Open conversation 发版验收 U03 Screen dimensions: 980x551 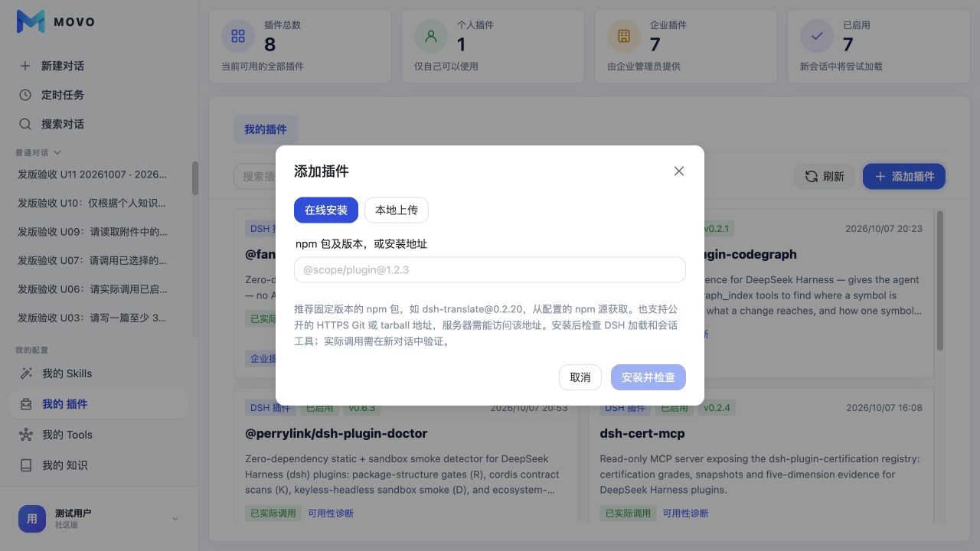pos(92,318)
